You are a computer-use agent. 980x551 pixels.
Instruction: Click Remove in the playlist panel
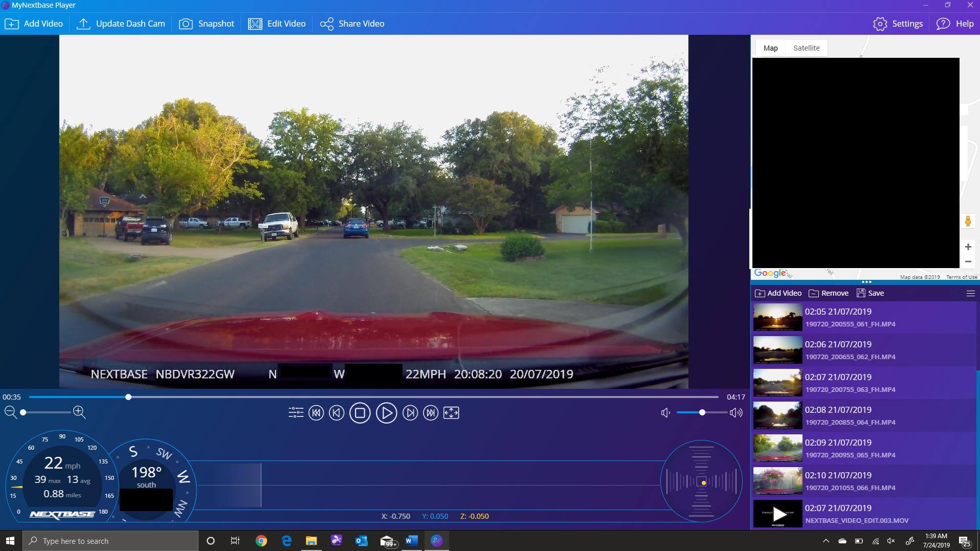click(x=829, y=293)
